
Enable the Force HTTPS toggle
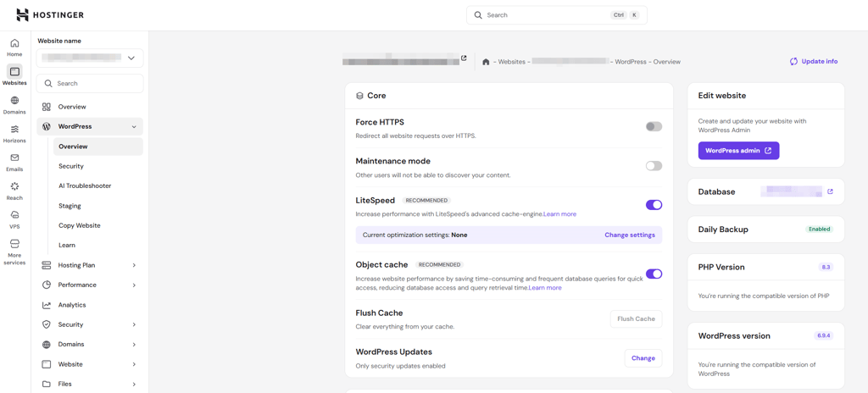coord(654,127)
